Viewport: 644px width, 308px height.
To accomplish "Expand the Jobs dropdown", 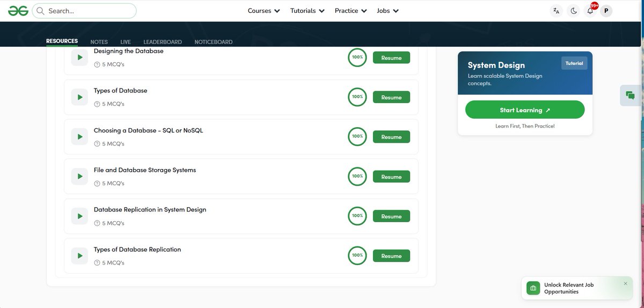I will (388, 11).
